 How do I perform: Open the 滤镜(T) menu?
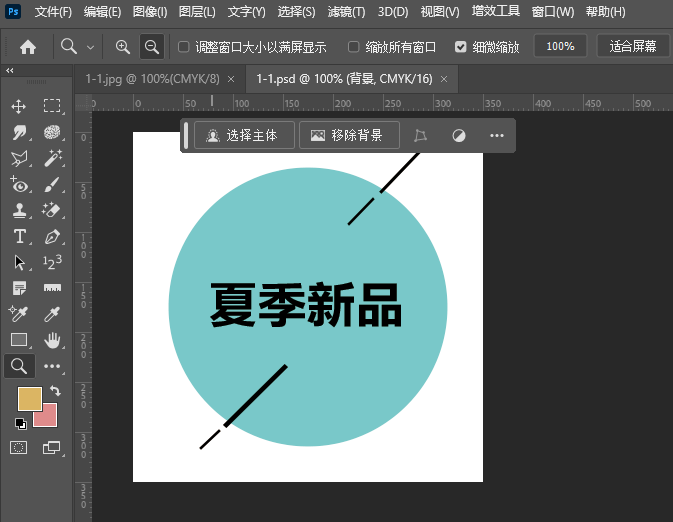point(346,12)
